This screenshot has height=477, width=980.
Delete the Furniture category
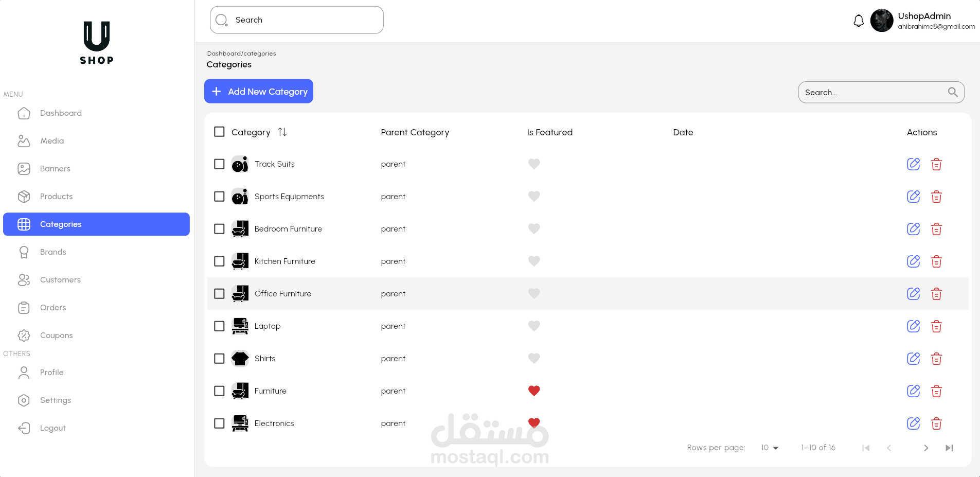pyautogui.click(x=936, y=391)
